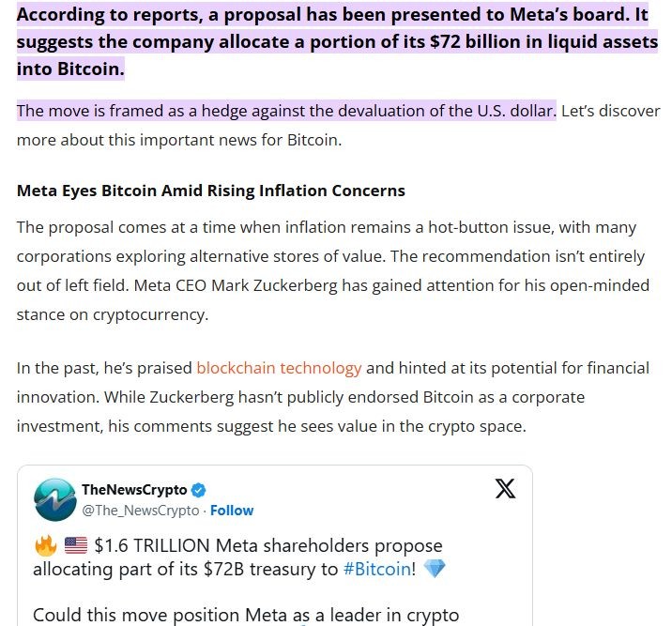Open the @The_NewsCrypto handle
Screen dimensions: 672x626
click(x=141, y=511)
